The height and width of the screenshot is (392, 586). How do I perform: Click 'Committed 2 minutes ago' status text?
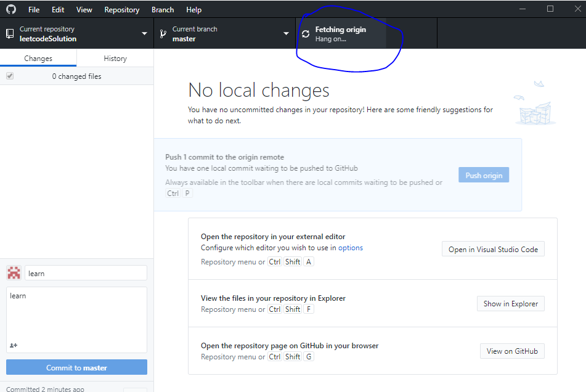coord(45,389)
